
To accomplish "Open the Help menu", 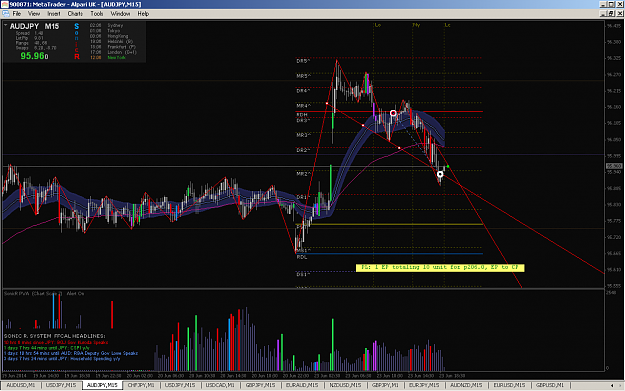I will (143, 14).
